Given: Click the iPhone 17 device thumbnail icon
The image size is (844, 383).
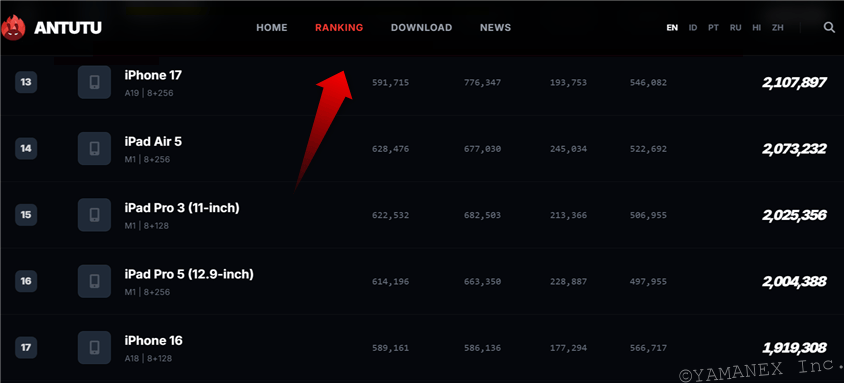Looking at the screenshot, I should tap(94, 82).
